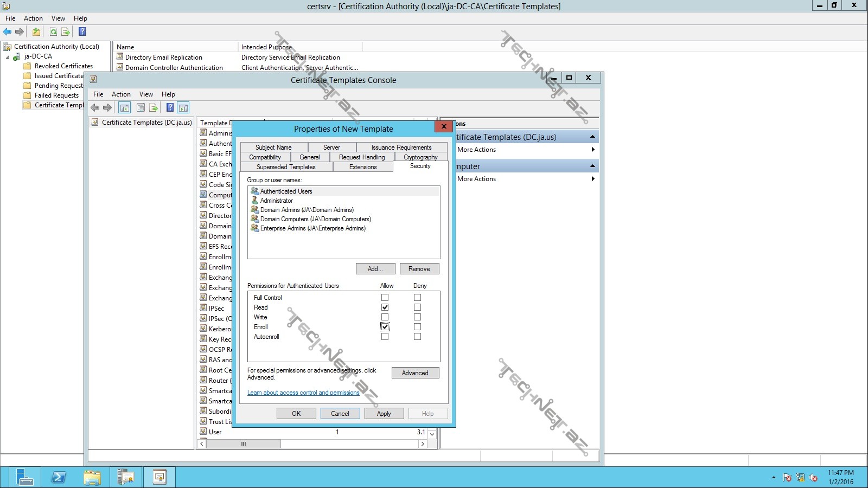Check Allow Autoenroll permission checkbox
The image size is (868, 488).
point(385,337)
